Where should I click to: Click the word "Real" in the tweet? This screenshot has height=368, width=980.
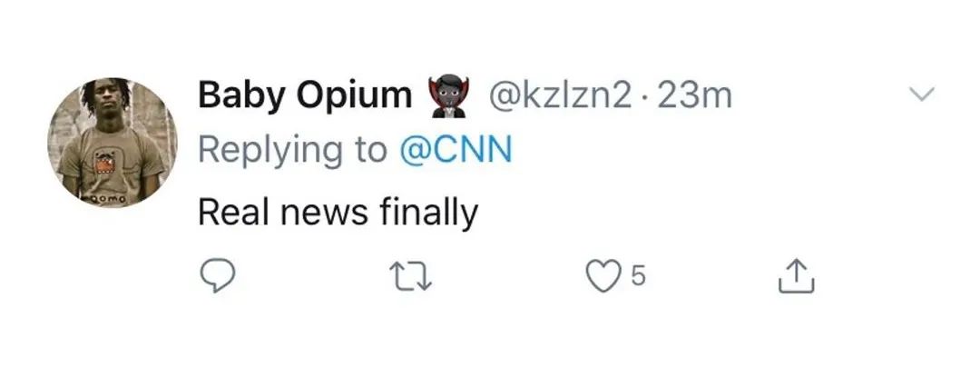coord(231,213)
